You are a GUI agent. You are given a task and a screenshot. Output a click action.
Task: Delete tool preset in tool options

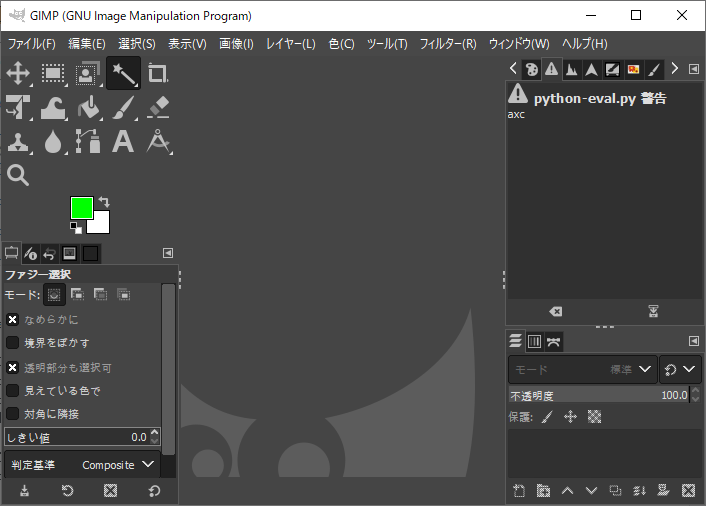pos(110,491)
